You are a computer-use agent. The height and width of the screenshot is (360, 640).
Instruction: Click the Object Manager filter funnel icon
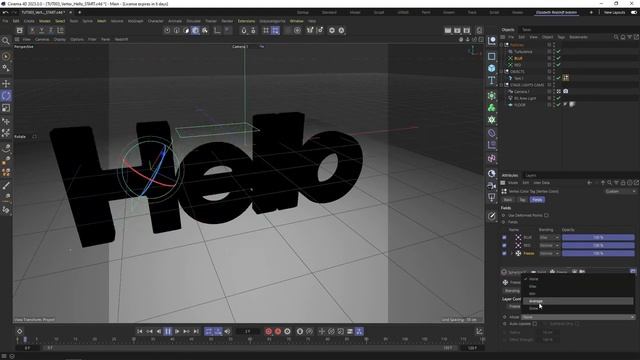point(629,37)
